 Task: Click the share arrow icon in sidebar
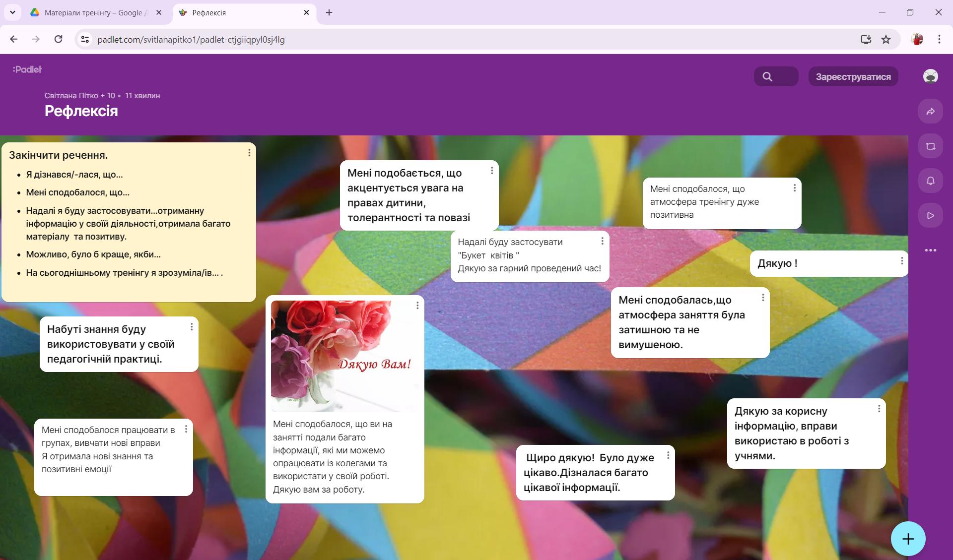930,112
